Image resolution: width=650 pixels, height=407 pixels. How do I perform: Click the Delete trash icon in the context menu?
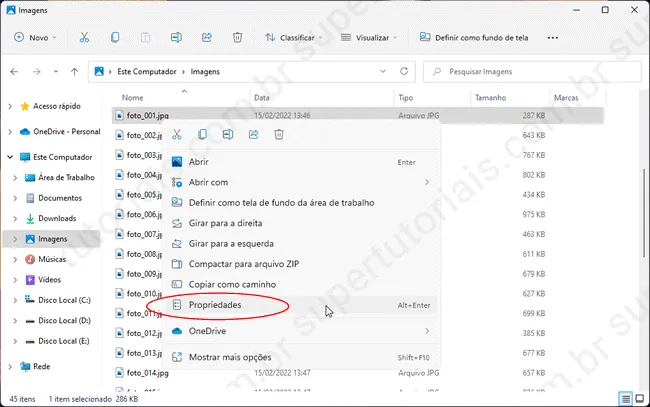(279, 134)
